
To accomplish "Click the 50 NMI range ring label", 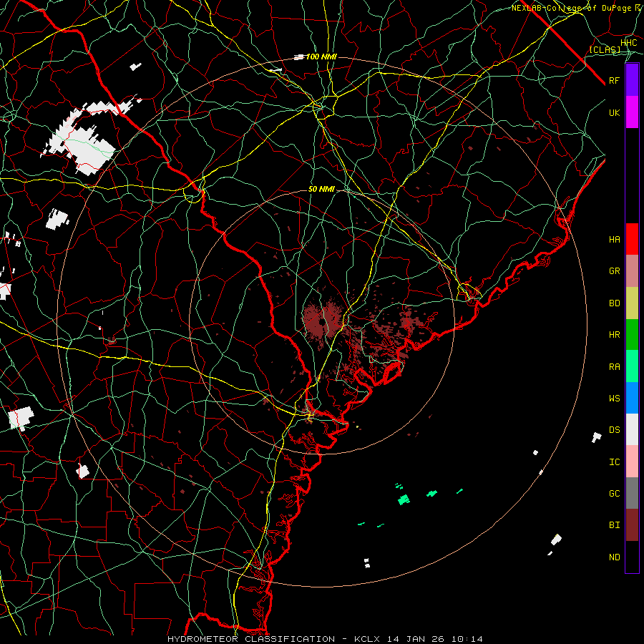I will [x=321, y=189].
